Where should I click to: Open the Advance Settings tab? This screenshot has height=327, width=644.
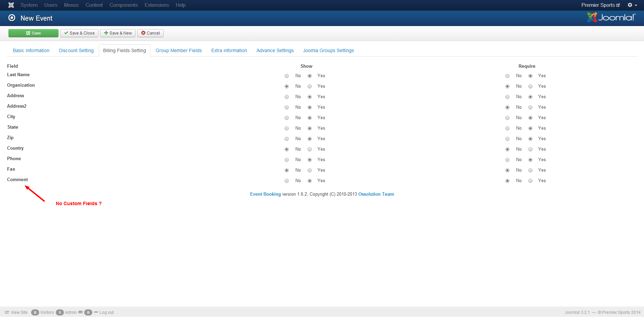point(275,50)
